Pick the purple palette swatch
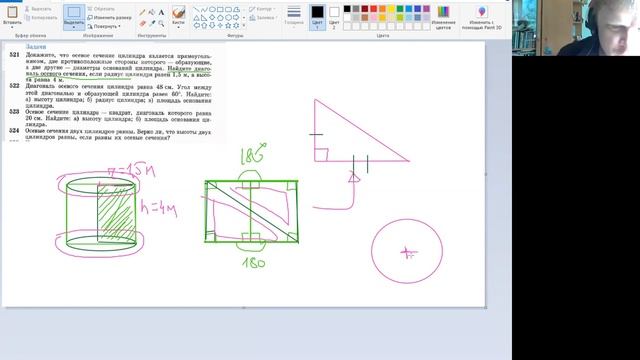The height and width of the screenshot is (360, 640). click(x=426, y=9)
